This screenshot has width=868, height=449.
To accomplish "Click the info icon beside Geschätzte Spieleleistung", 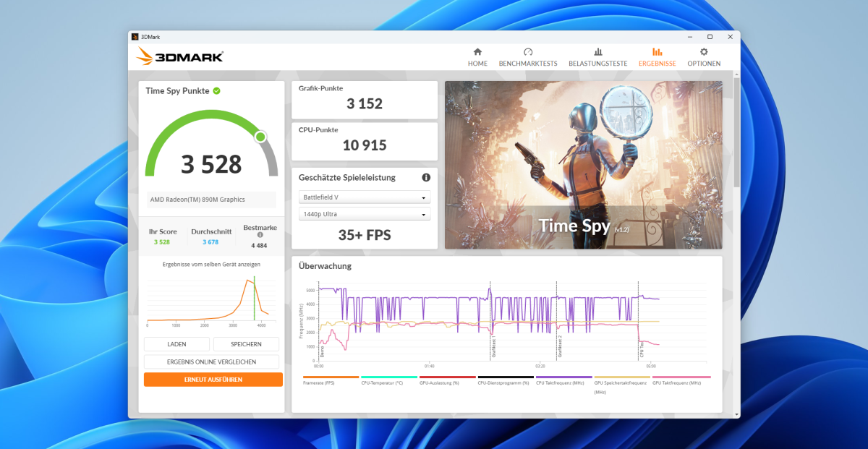I will (x=426, y=177).
